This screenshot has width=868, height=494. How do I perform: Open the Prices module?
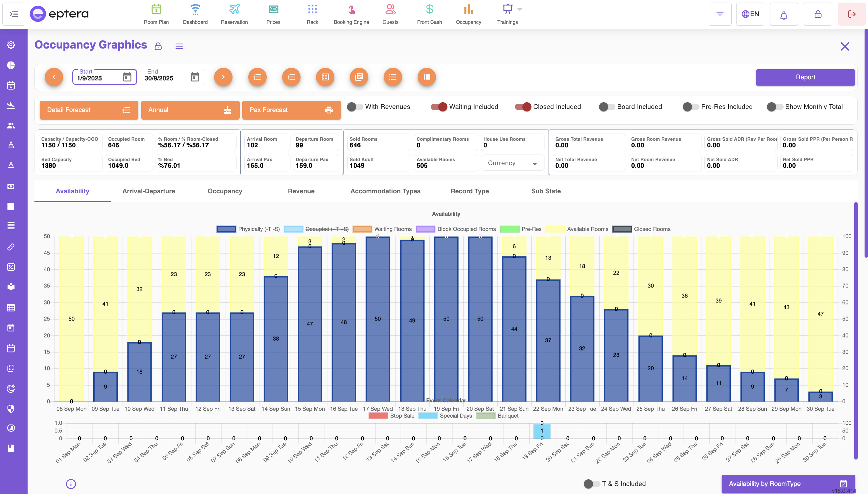pos(273,14)
